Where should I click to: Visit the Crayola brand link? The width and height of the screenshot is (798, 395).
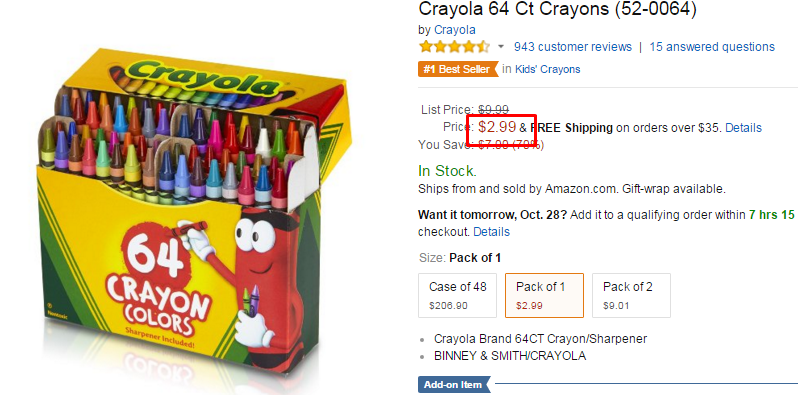[x=454, y=30]
